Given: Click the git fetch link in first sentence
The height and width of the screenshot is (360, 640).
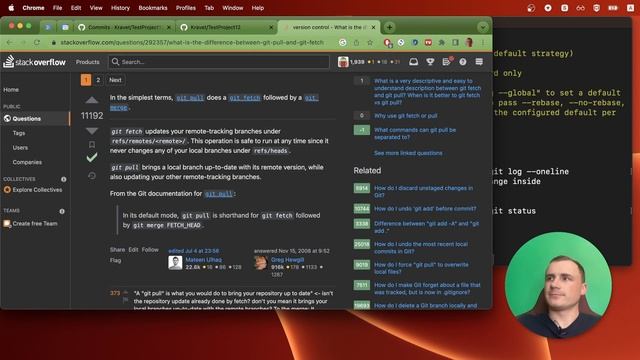Looking at the screenshot, I should [x=244, y=98].
